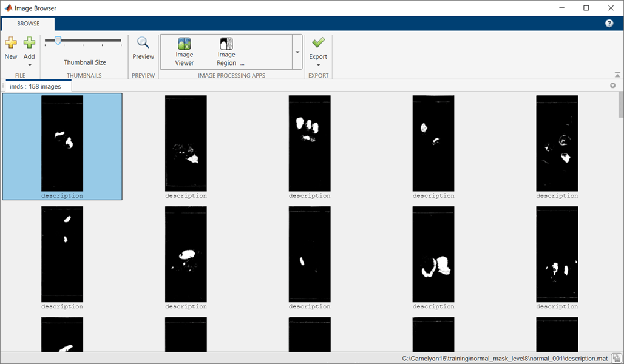Image resolution: width=624 pixels, height=364 pixels.
Task: Select third thumbnail in second row
Action: [310, 254]
